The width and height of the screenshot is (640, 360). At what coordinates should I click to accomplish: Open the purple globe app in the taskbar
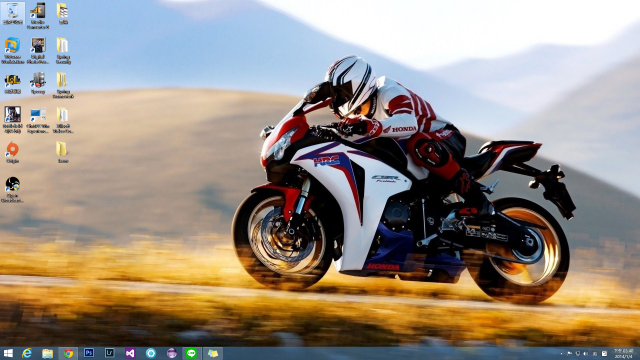(x=171, y=353)
